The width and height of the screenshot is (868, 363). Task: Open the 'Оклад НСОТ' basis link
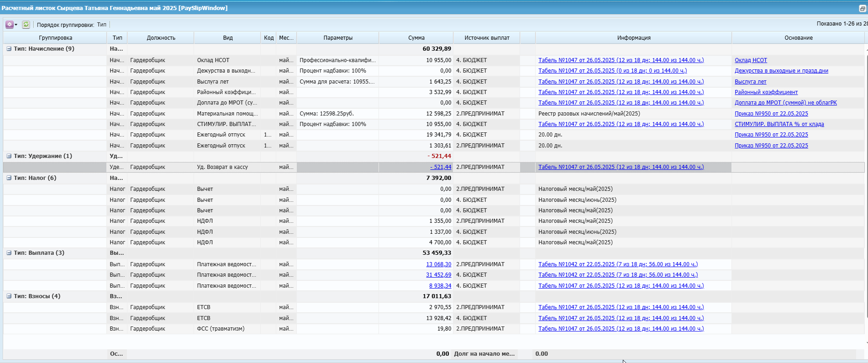tap(751, 60)
